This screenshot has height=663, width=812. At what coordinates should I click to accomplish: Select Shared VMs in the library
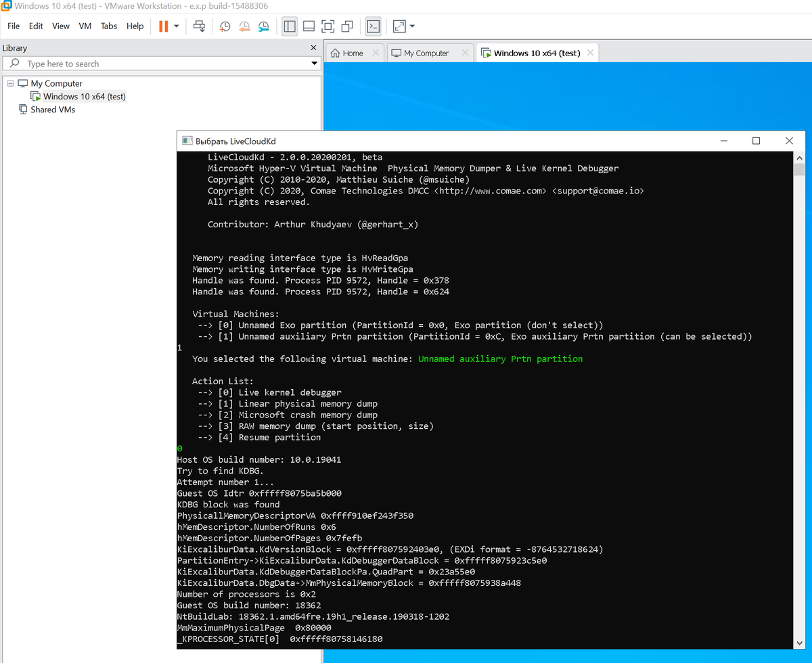click(53, 109)
